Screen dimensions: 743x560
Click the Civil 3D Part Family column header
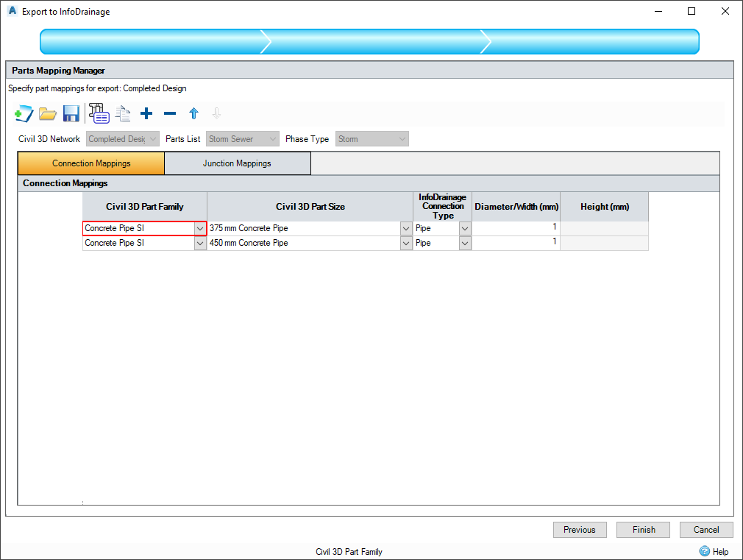[144, 206]
